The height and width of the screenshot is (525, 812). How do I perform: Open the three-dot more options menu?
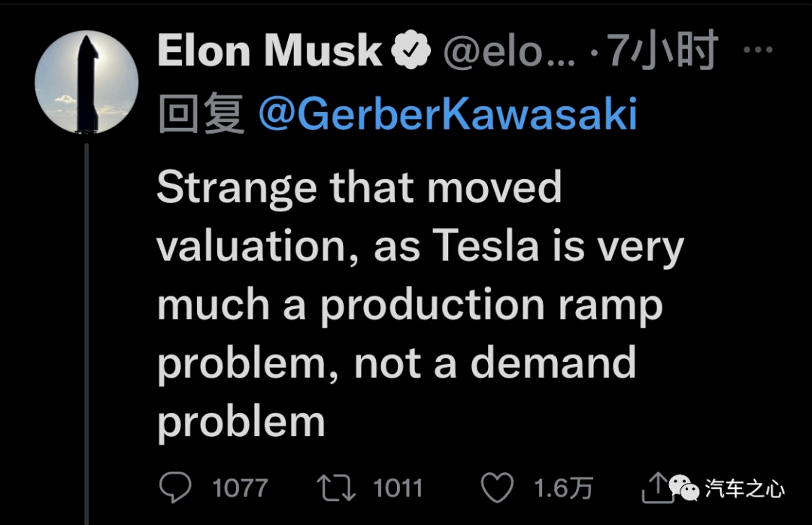(x=758, y=50)
